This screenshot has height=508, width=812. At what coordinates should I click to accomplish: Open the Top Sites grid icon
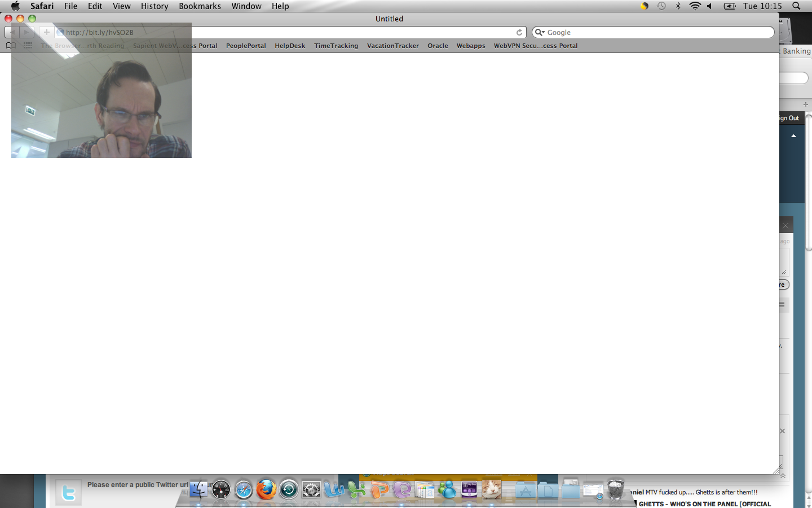(x=28, y=46)
